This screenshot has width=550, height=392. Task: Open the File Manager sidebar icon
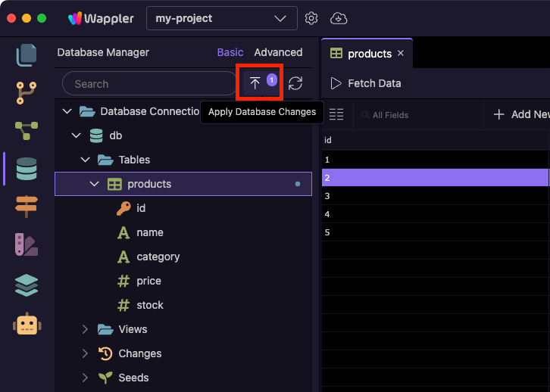[27, 55]
